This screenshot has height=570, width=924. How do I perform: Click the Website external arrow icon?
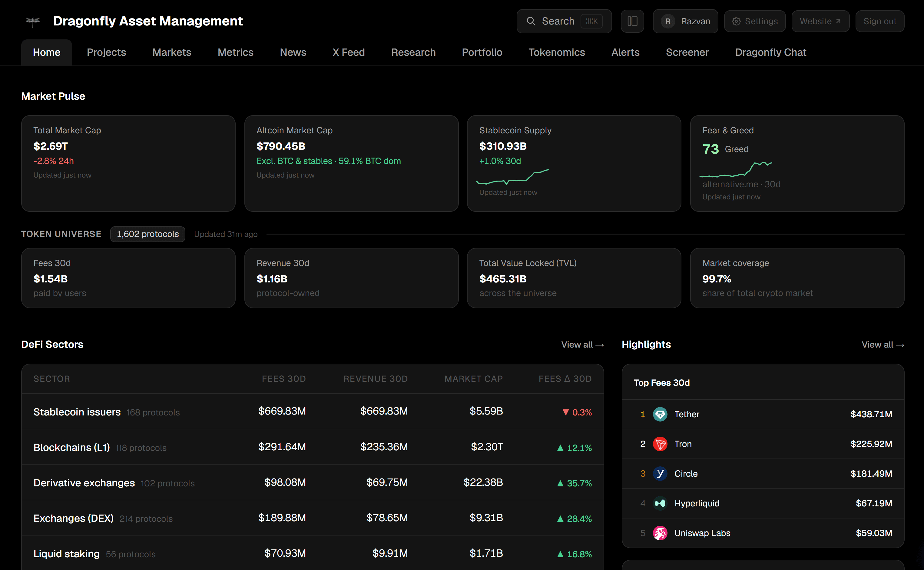tap(838, 21)
